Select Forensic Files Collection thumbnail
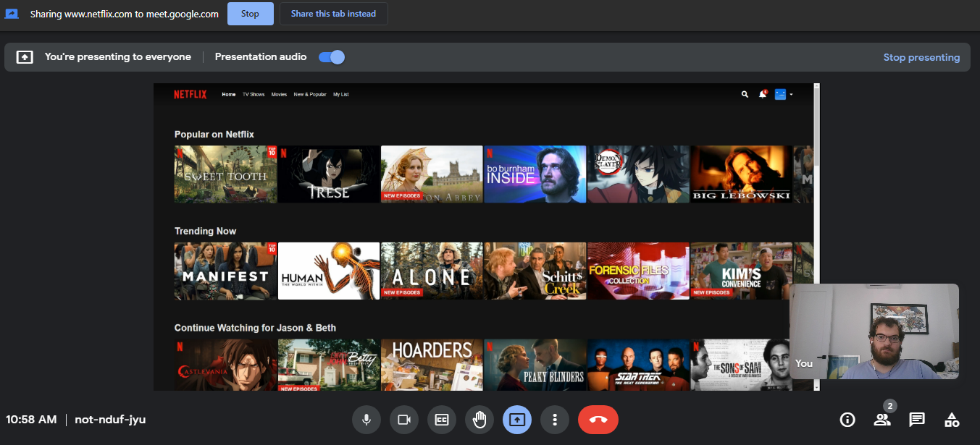The width and height of the screenshot is (980, 445). pos(638,271)
